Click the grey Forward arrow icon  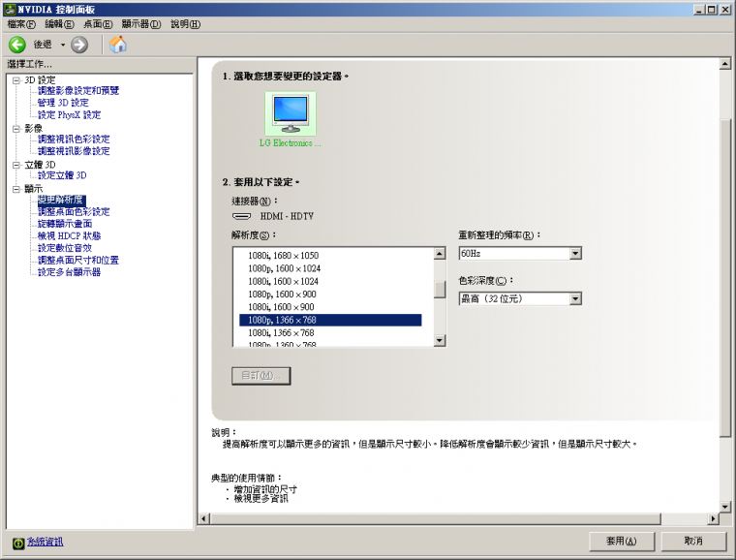(x=79, y=46)
